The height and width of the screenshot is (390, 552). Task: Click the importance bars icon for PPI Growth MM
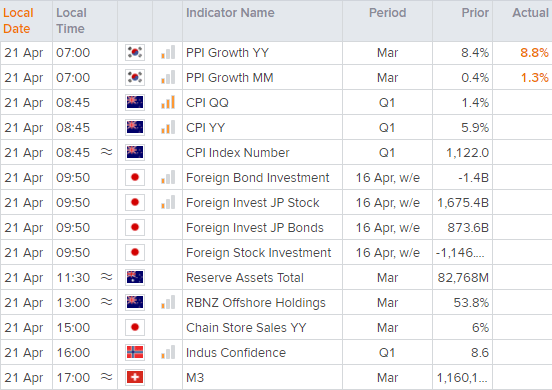coord(168,77)
